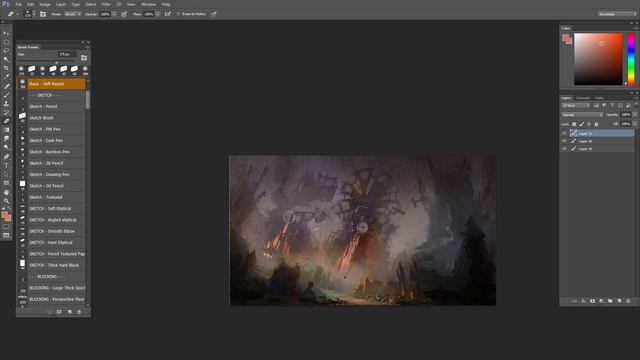The height and width of the screenshot is (360, 640).
Task: Select the Sketch - Pencil brush
Action: (x=51, y=106)
